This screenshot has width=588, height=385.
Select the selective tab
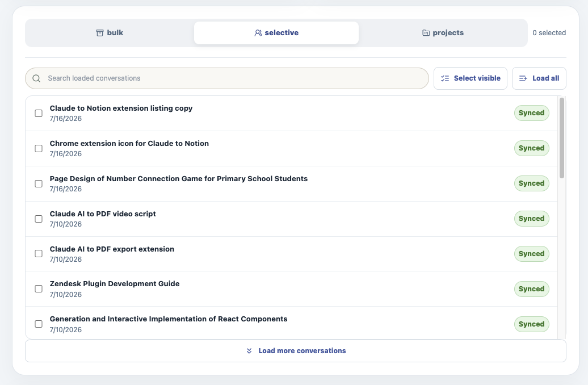[x=276, y=32]
